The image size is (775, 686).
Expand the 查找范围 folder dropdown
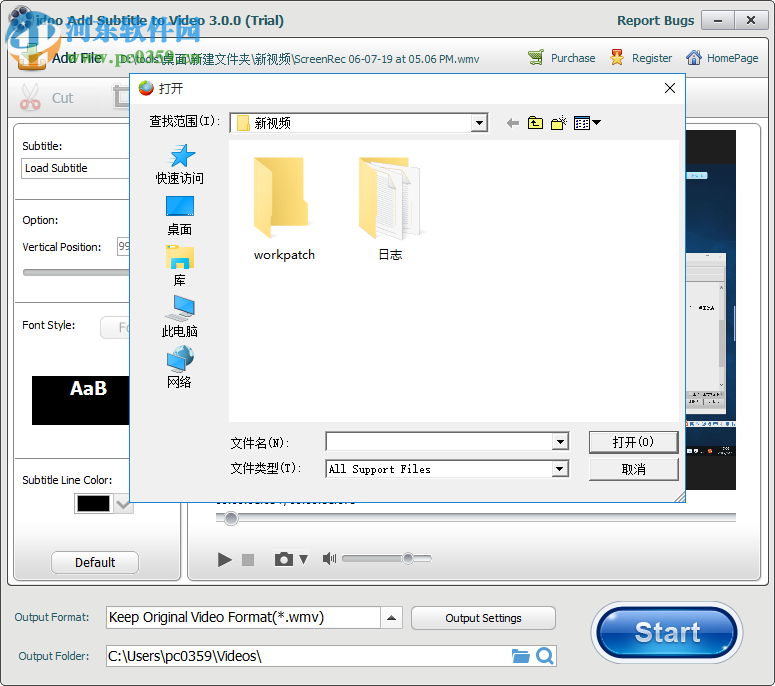coord(478,123)
